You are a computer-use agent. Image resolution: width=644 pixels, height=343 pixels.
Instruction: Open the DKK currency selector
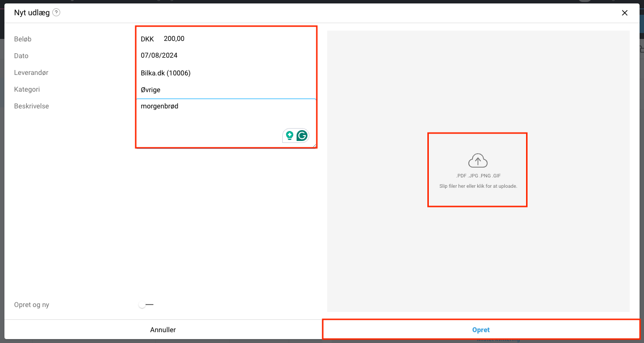point(148,39)
